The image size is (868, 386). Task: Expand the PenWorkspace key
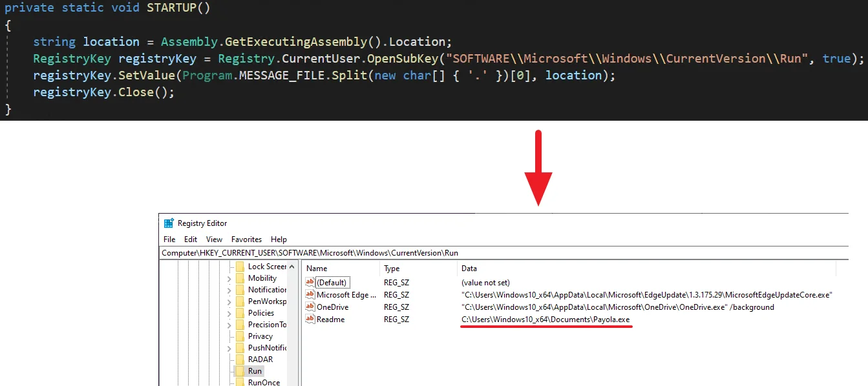click(x=229, y=302)
